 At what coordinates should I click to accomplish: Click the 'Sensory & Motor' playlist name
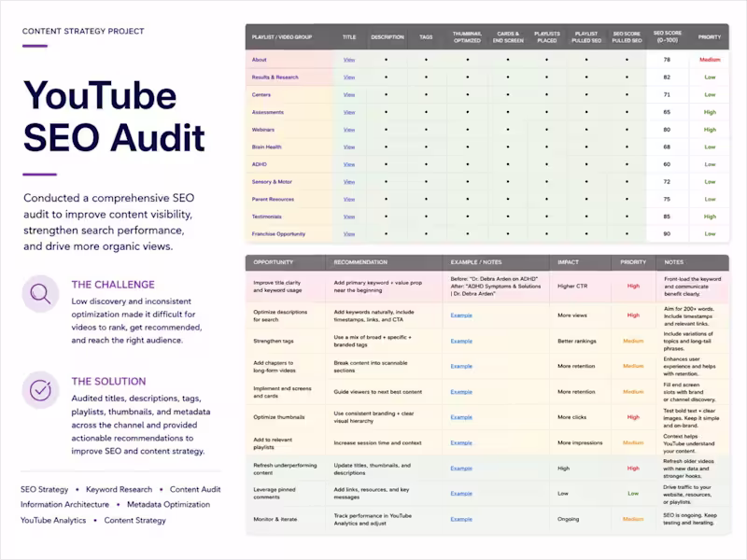pyautogui.click(x=272, y=182)
